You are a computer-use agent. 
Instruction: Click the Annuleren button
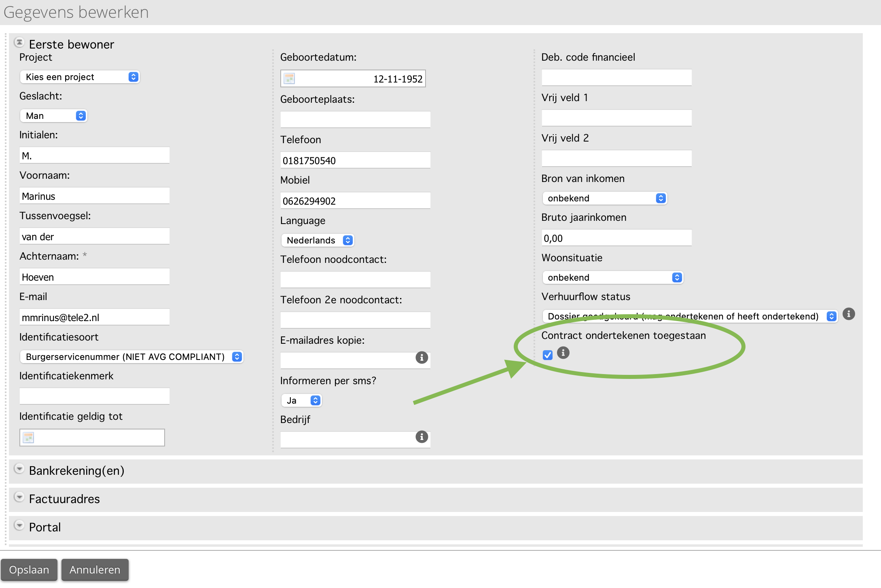click(x=95, y=570)
